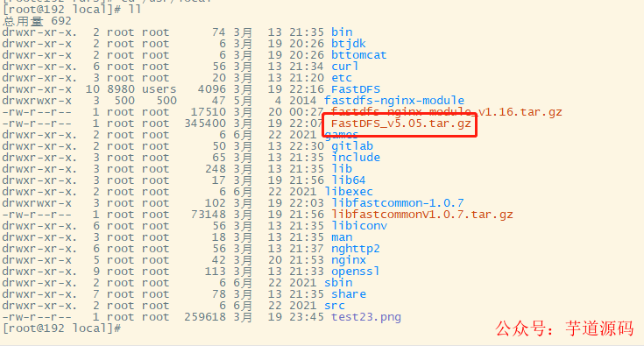The height and width of the screenshot is (346, 644).
Task: Click the 芋道源码 watermark text
Action: point(599,328)
